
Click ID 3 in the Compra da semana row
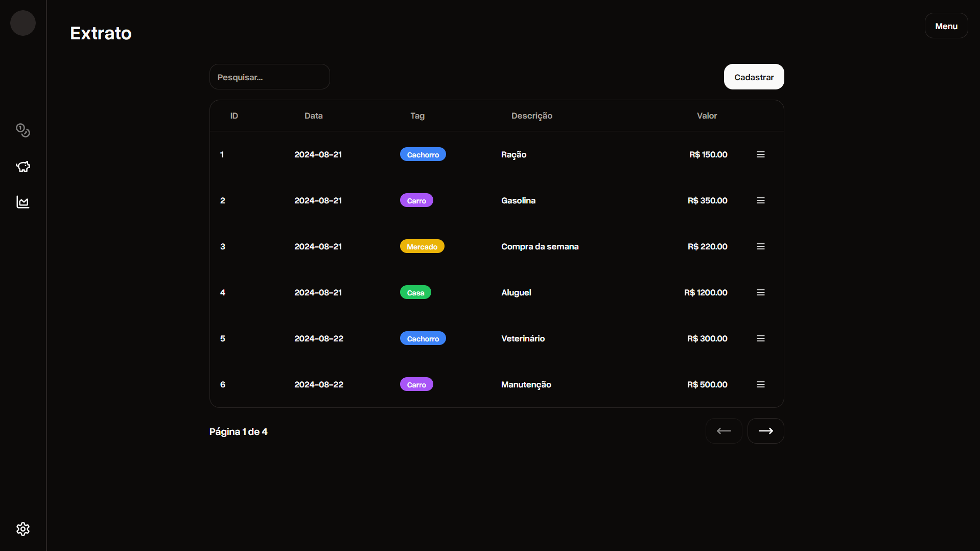pos(222,246)
